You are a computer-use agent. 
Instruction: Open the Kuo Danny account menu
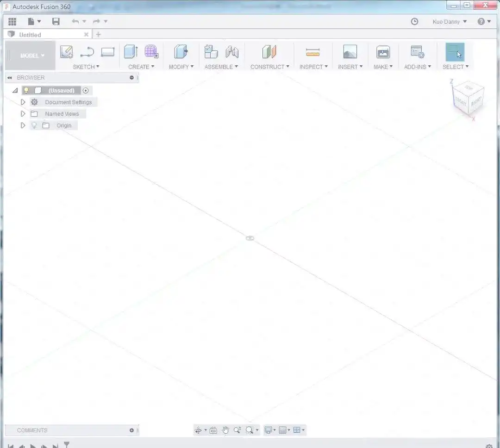pyautogui.click(x=449, y=22)
